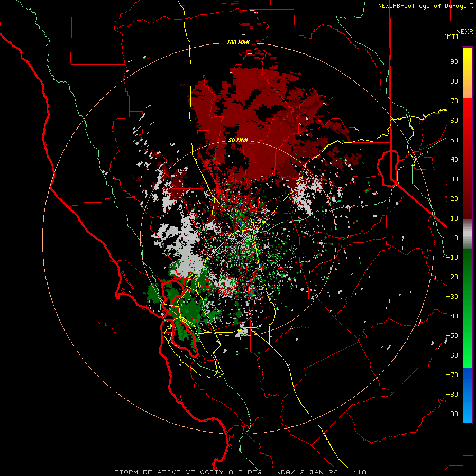Click the 11:10 timestamp in the caption
476x476 pixels.
[x=355, y=472]
